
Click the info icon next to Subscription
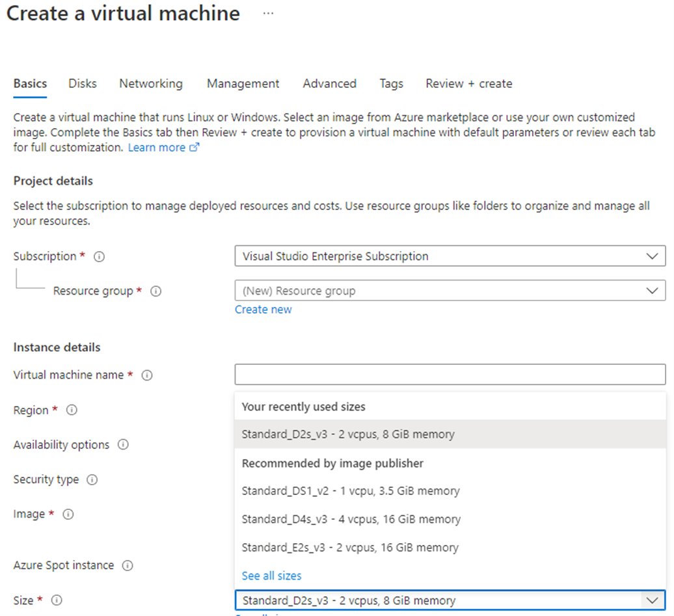(x=99, y=257)
